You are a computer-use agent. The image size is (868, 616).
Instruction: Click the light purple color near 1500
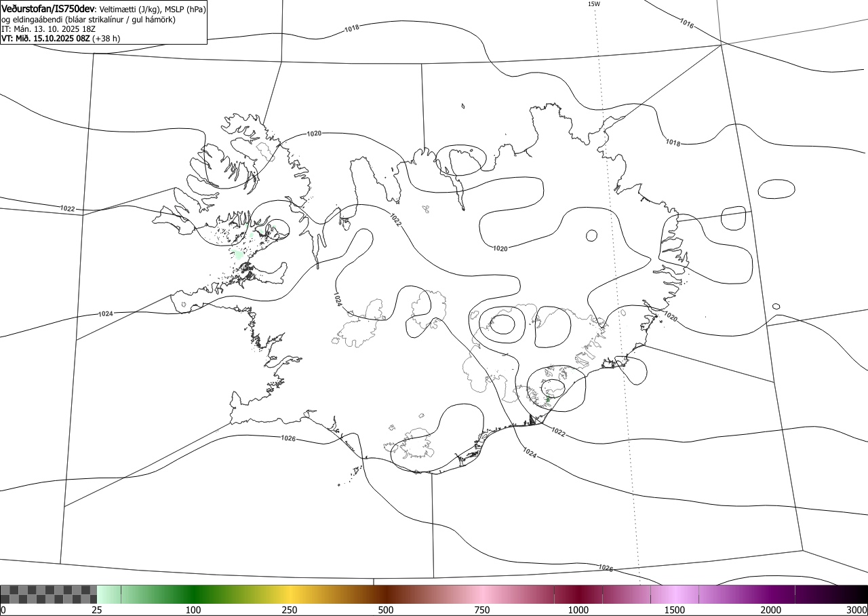click(675, 594)
